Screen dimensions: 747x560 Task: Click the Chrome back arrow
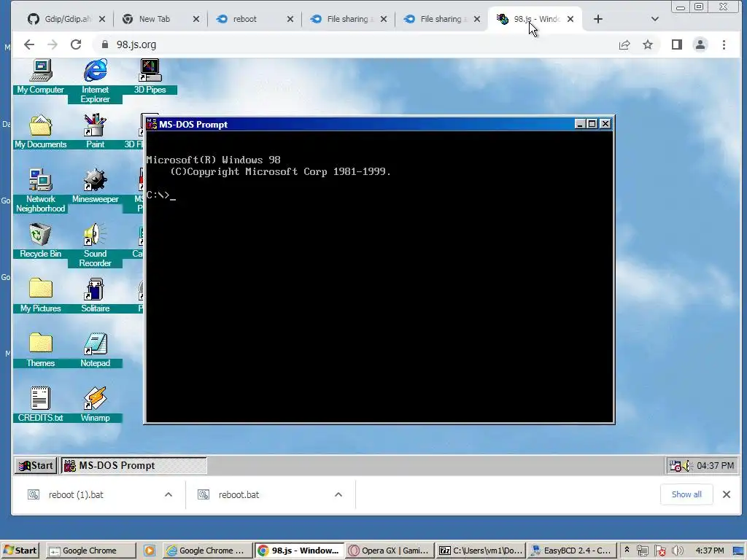tap(29, 44)
